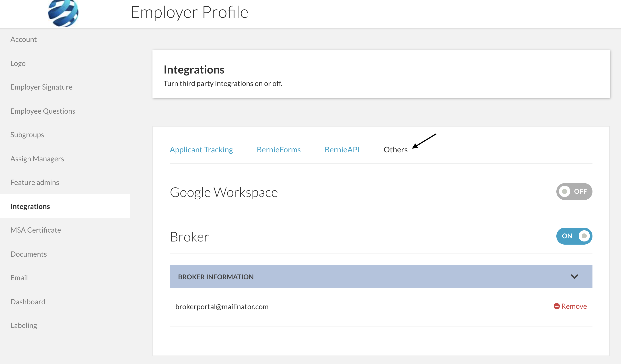Viewport: 621px width, 364px height.
Task: Click the brokerportal@mailinator.com email text
Action: (x=222, y=307)
